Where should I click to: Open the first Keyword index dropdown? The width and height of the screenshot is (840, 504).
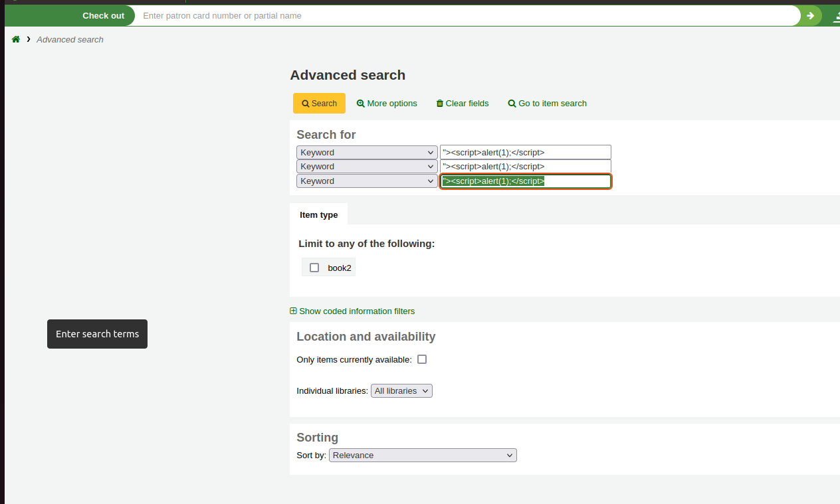367,152
